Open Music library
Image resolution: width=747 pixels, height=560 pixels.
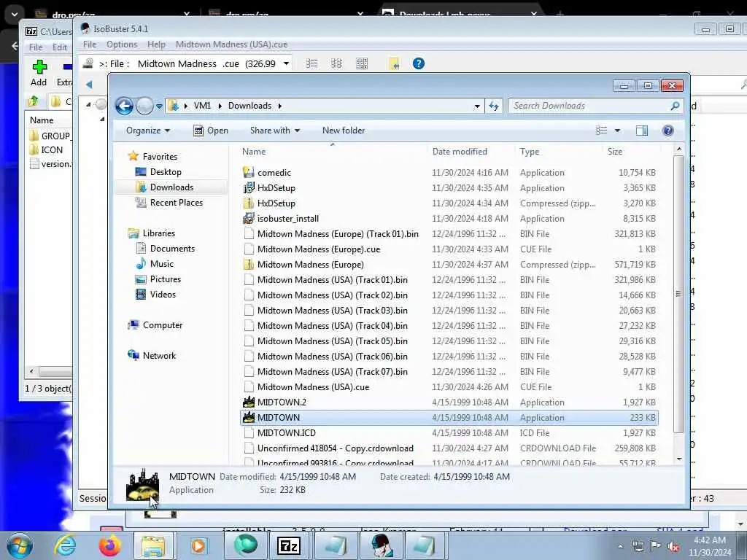point(161,264)
